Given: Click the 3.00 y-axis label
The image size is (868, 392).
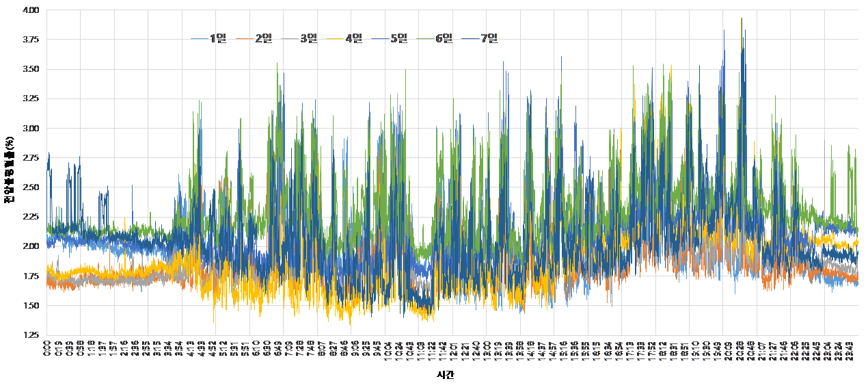Looking at the screenshot, I should pos(29,128).
